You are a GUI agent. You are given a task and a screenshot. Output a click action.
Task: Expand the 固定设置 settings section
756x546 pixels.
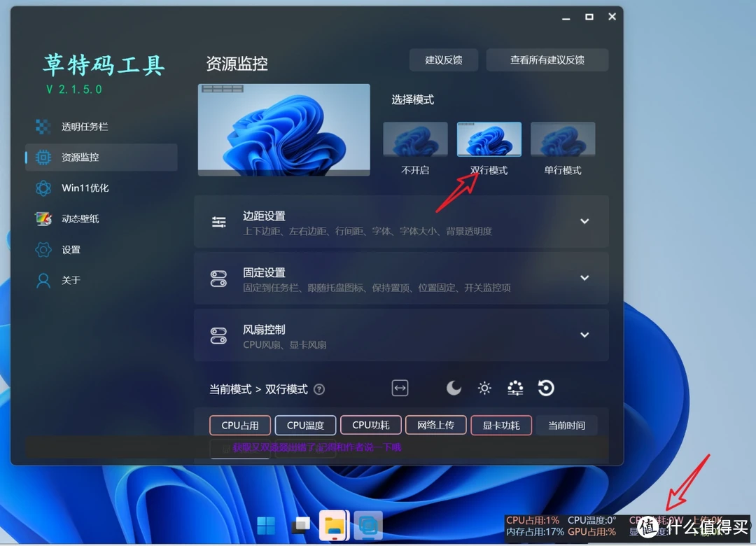[x=585, y=278]
